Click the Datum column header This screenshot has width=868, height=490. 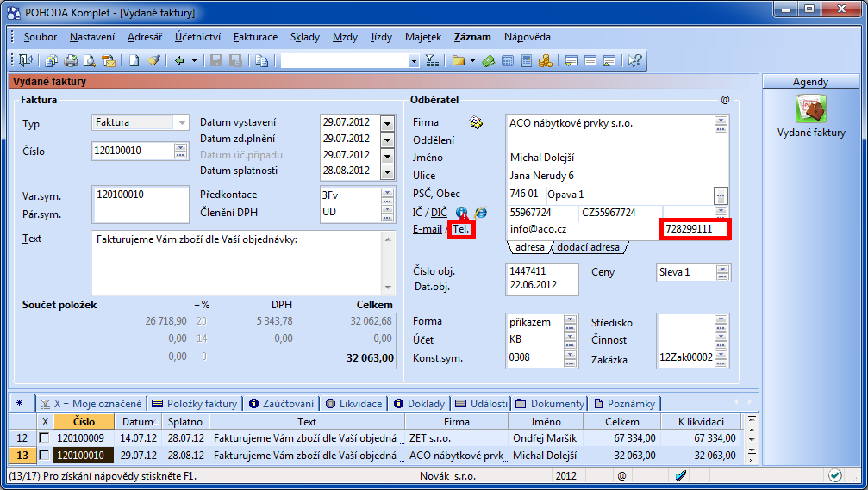click(138, 421)
